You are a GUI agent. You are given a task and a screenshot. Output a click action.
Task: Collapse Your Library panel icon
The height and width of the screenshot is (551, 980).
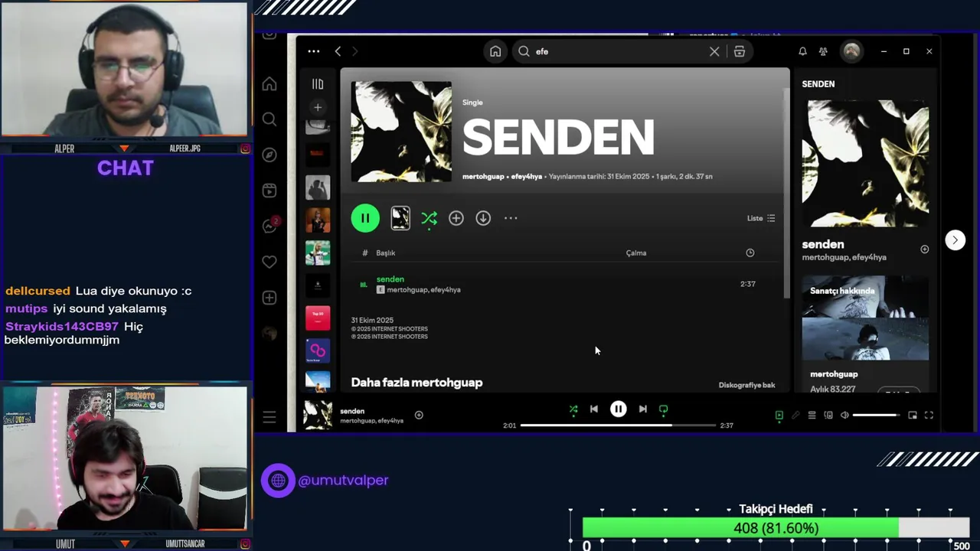[x=318, y=84]
